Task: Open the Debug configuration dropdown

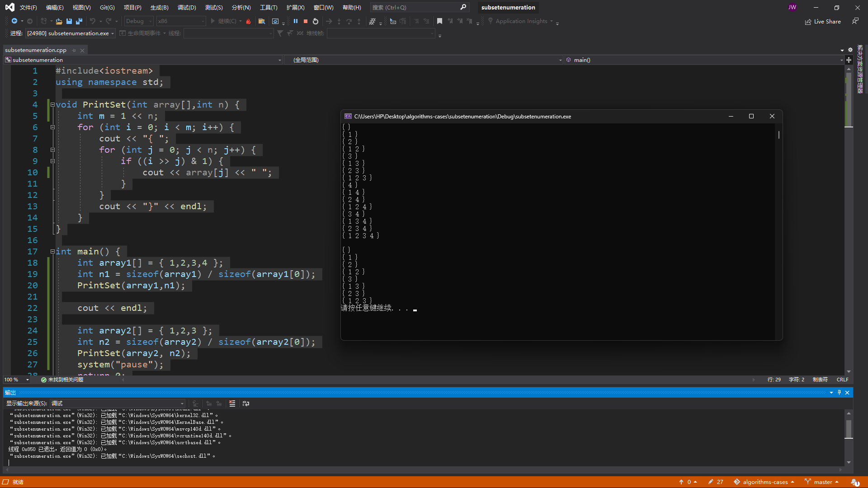Action: [138, 21]
